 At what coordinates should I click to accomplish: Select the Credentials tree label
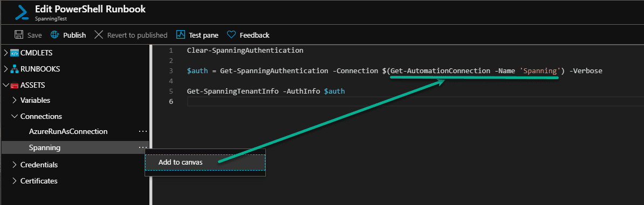click(39, 165)
